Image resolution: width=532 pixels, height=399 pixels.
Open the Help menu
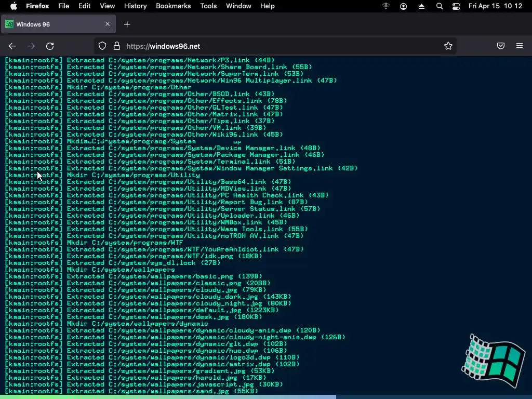tap(268, 6)
